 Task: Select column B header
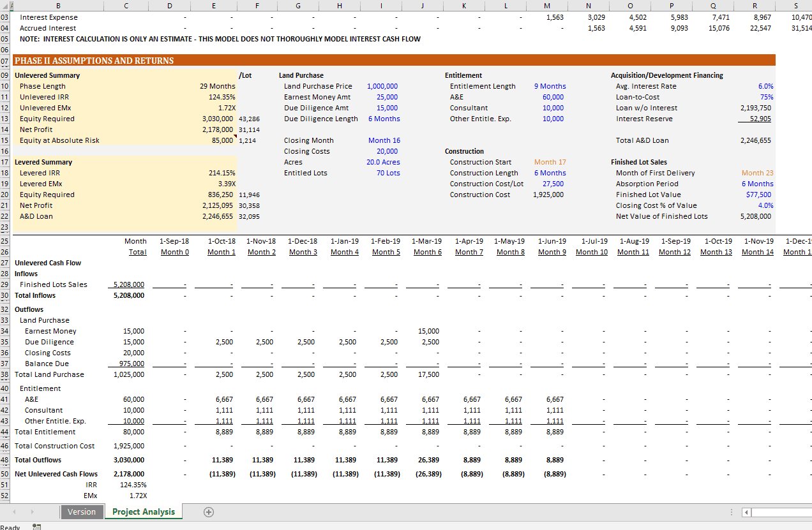coord(58,6)
